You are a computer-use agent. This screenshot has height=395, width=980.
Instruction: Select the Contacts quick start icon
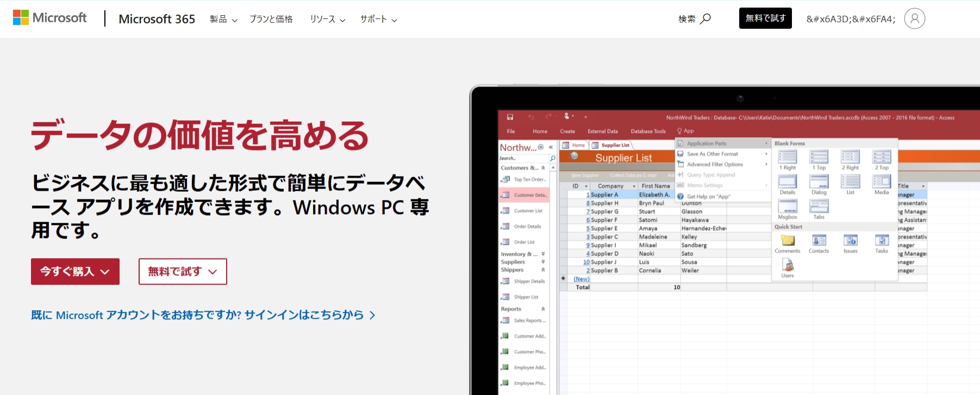[x=819, y=241]
